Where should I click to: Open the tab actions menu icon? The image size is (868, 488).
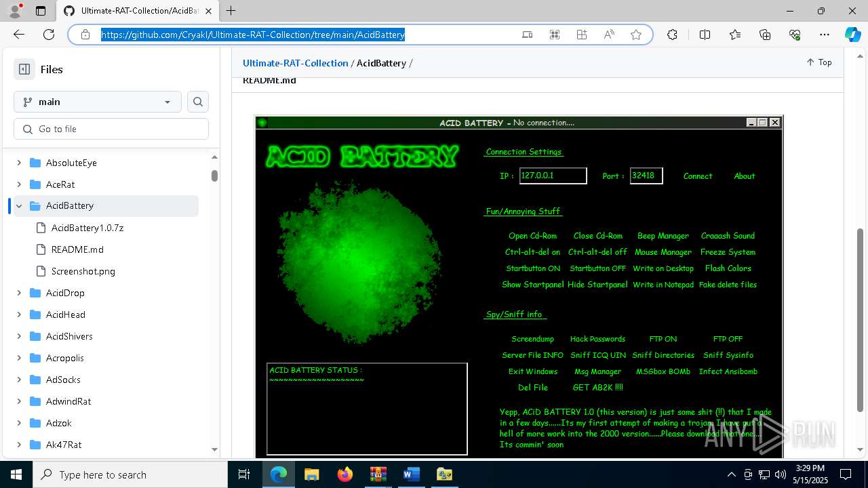(41, 11)
